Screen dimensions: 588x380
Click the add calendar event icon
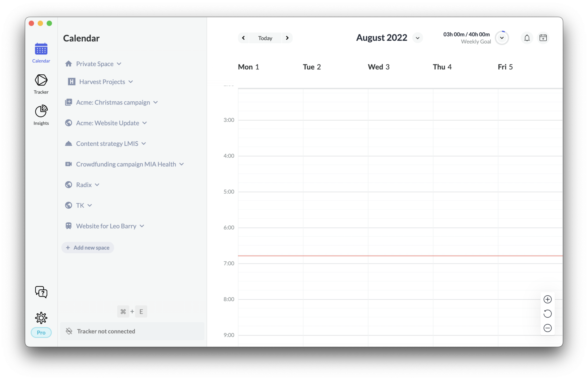pyautogui.click(x=543, y=38)
